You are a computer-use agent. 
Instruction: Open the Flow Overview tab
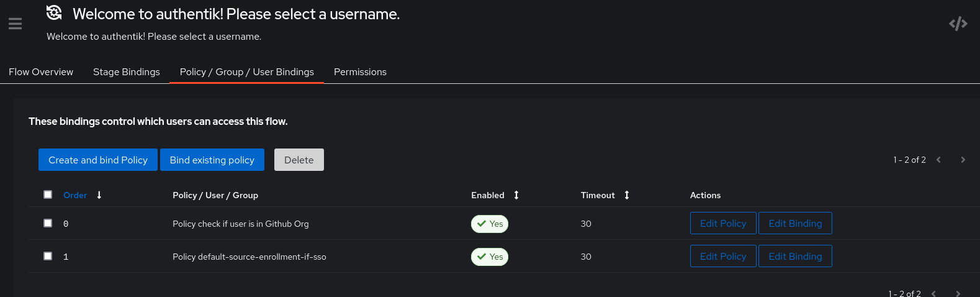pyautogui.click(x=41, y=72)
